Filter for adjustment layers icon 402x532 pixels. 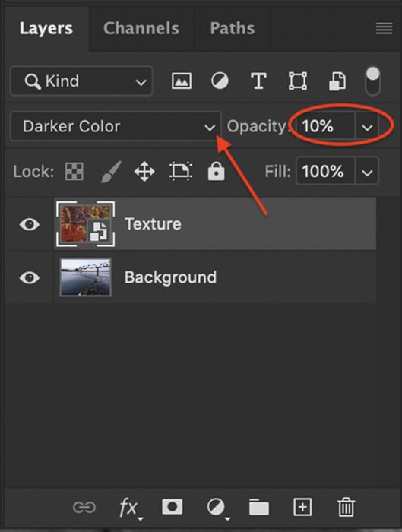coord(220,81)
